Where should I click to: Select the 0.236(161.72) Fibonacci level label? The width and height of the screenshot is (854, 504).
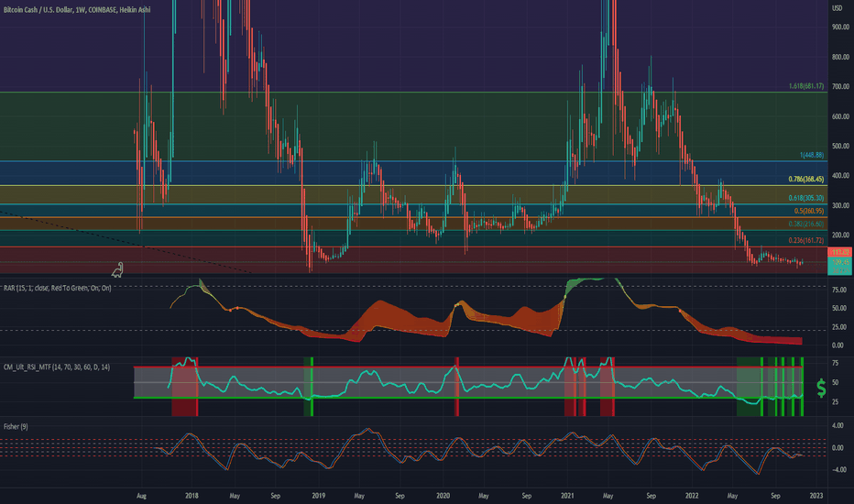click(x=806, y=240)
